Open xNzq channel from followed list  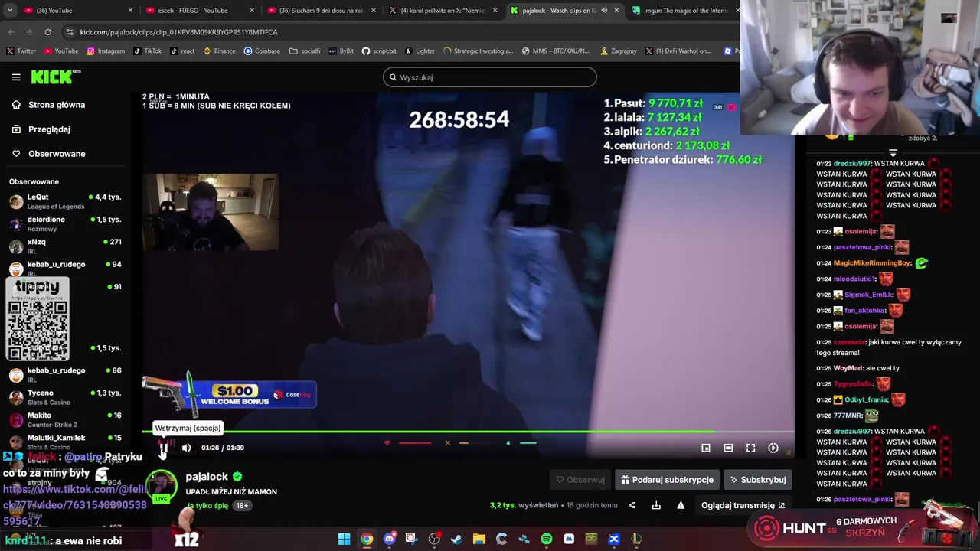66,246
